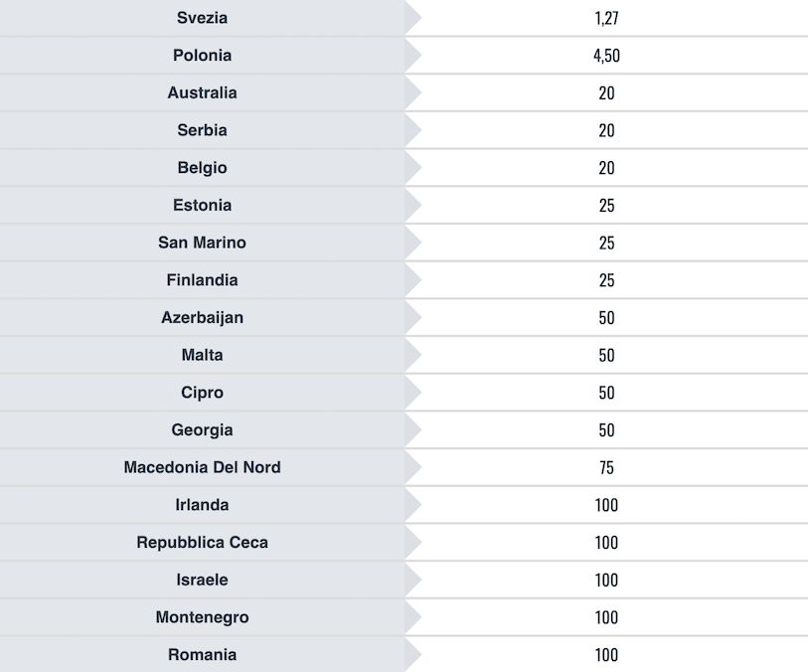The image size is (808, 672).
Task: Click the 100 odds for Repubblica Ceca
Action: coord(606,542)
